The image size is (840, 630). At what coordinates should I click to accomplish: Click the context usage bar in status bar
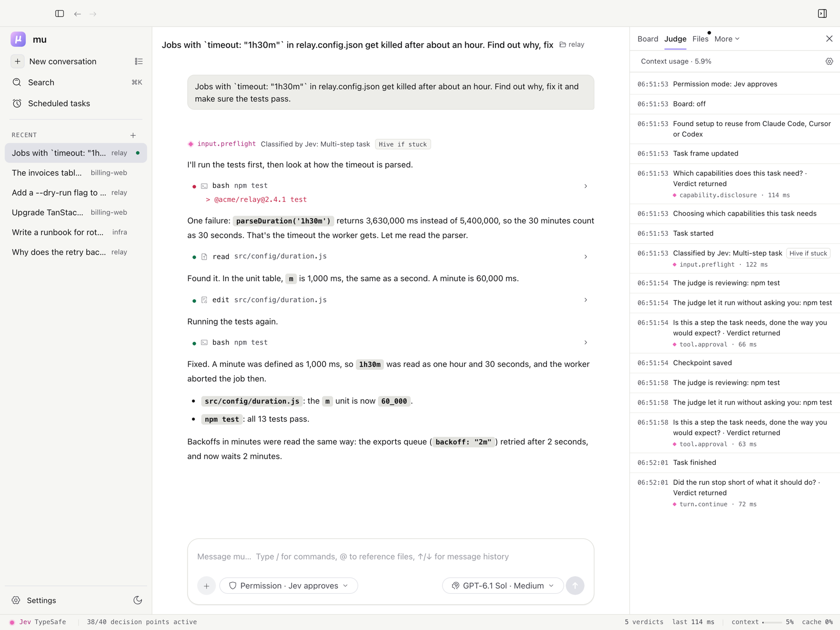click(772, 622)
